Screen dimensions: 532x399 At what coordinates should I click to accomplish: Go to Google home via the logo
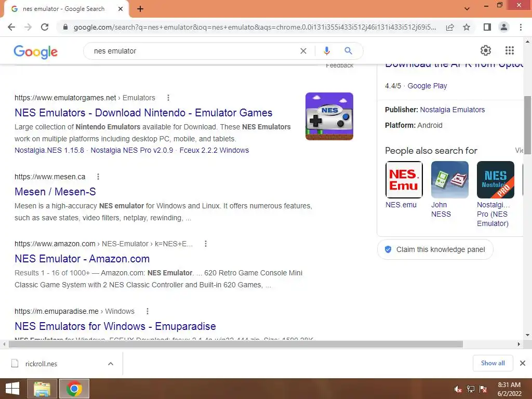[36, 51]
